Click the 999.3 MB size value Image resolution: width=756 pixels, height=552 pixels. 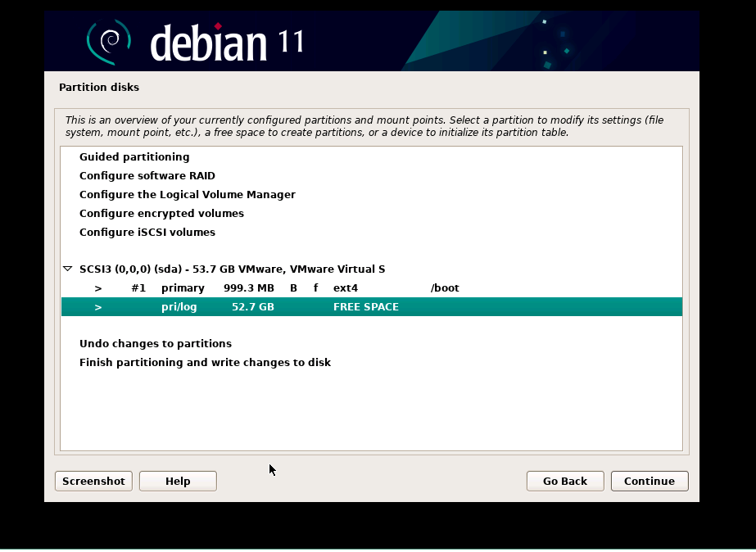[x=249, y=287]
